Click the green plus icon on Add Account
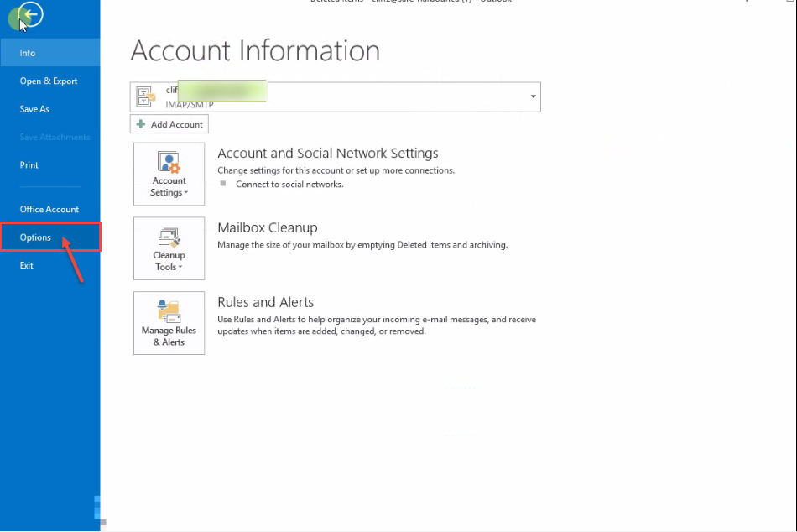 point(141,124)
